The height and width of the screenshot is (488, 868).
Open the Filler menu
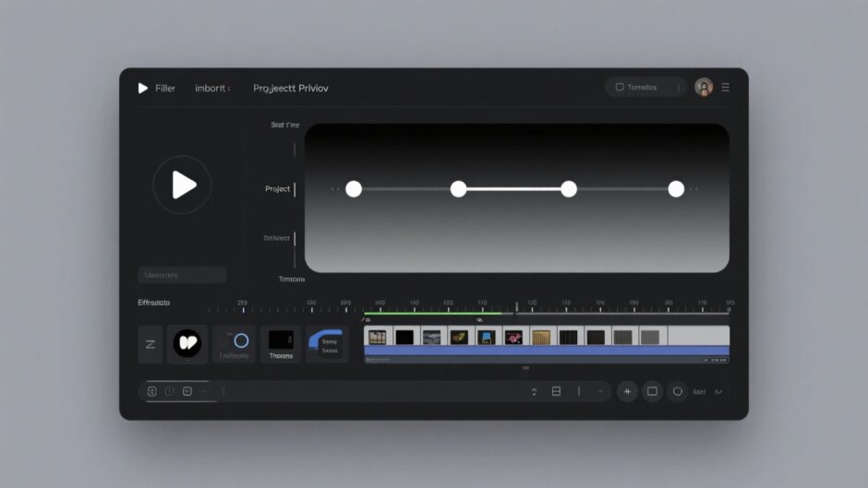pyautogui.click(x=165, y=88)
